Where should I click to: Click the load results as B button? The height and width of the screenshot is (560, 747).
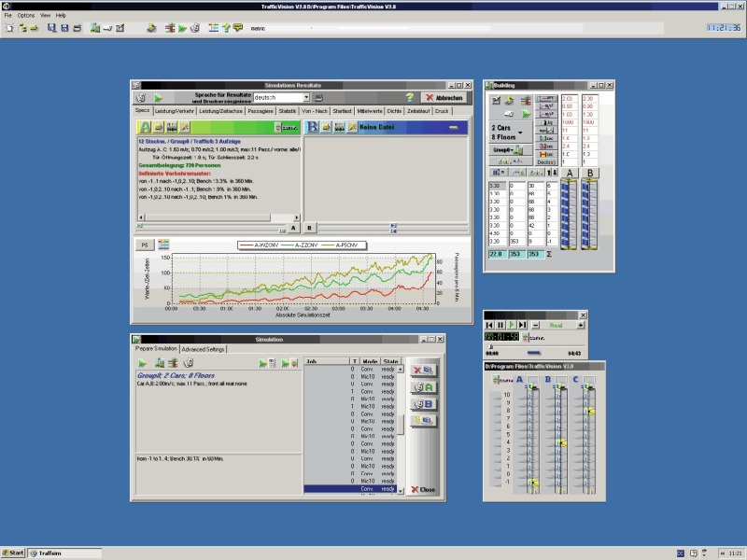[423, 404]
